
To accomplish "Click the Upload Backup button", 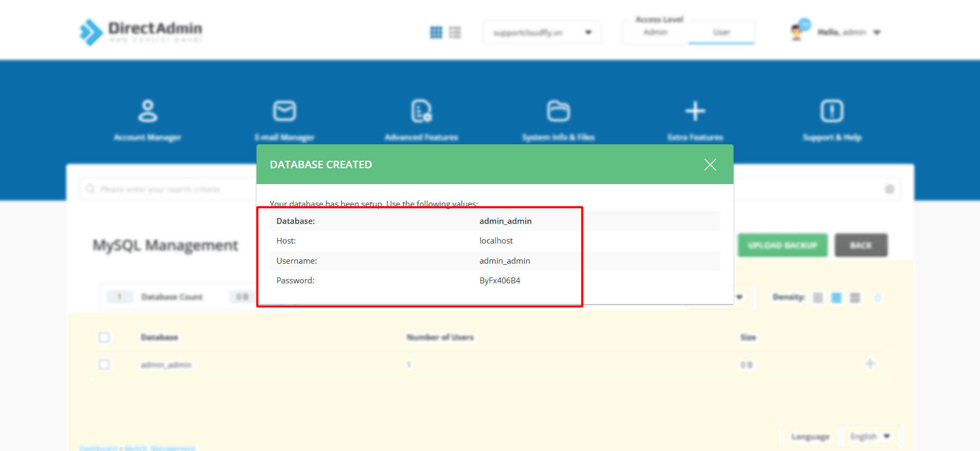I will (782, 245).
